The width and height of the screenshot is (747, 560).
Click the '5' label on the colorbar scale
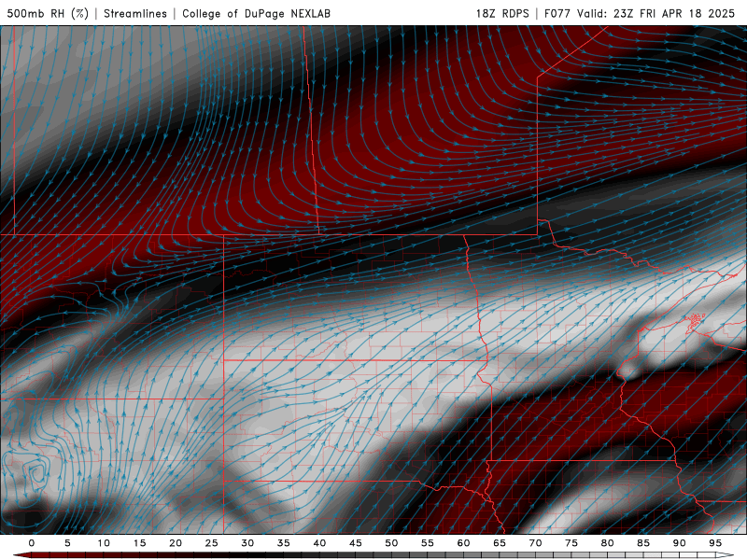tap(67, 543)
